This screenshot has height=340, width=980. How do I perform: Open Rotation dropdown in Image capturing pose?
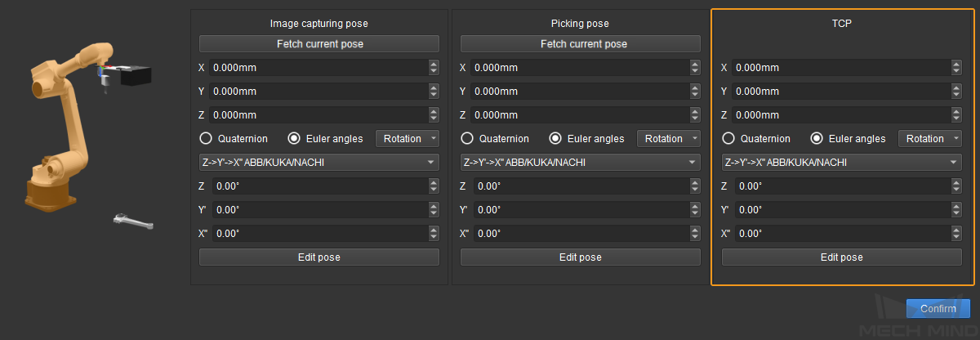407,139
